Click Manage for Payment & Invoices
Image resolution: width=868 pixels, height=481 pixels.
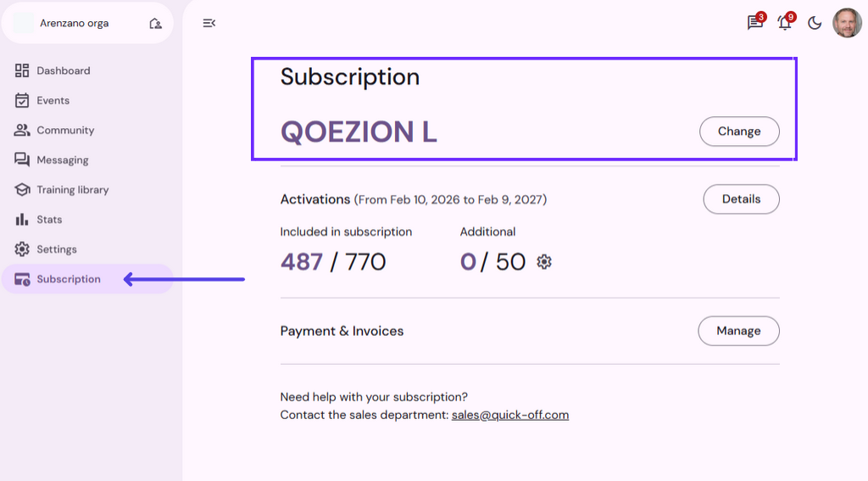[x=738, y=331]
